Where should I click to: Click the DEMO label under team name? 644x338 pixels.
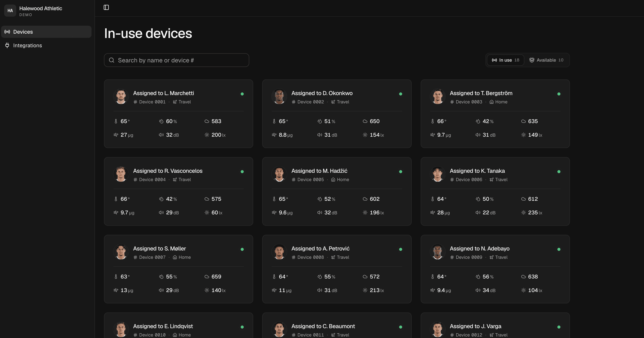tap(26, 15)
